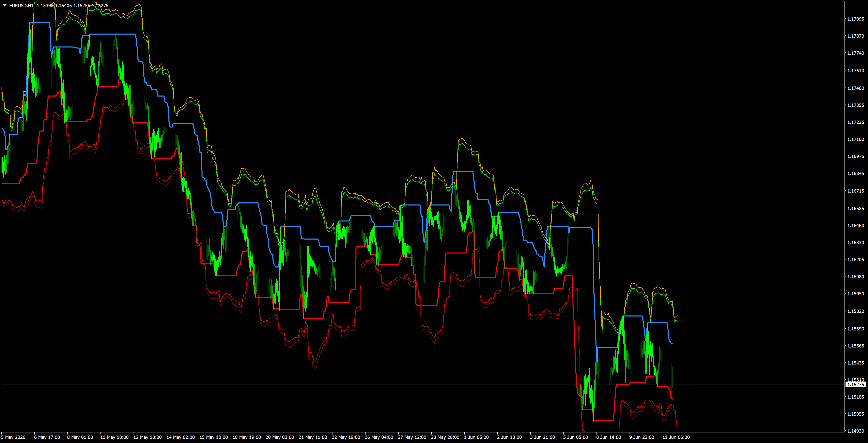868x443 pixels.
Task: Click the 21 May 11:00 time label
Action: click(x=313, y=437)
